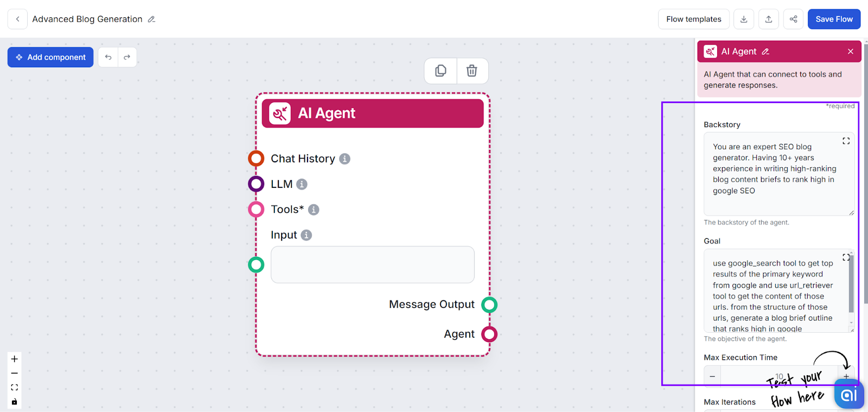Go back using the back arrow
868x412 pixels.
(17, 19)
